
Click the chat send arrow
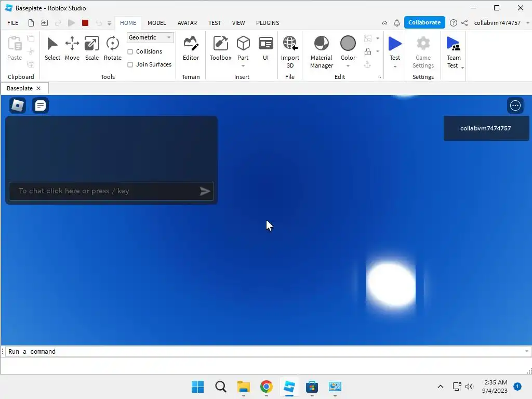(205, 191)
